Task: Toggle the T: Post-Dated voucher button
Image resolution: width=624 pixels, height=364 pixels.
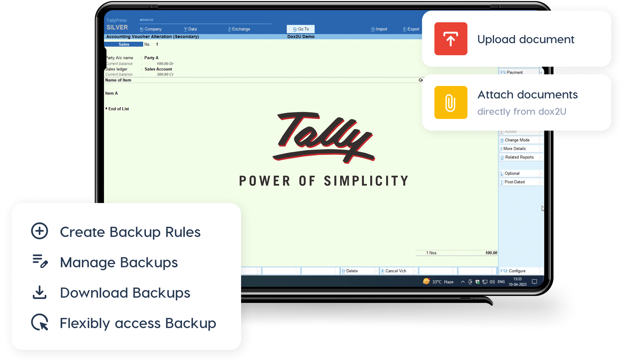Action: [519, 182]
